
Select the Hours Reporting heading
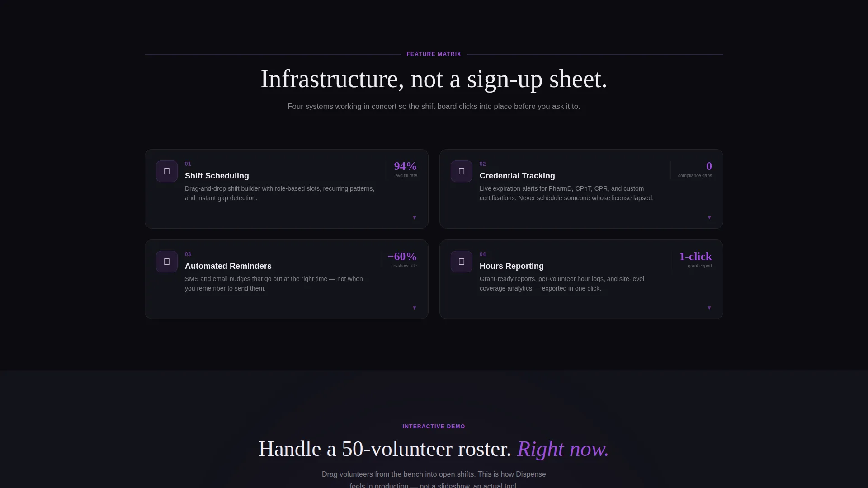click(512, 266)
